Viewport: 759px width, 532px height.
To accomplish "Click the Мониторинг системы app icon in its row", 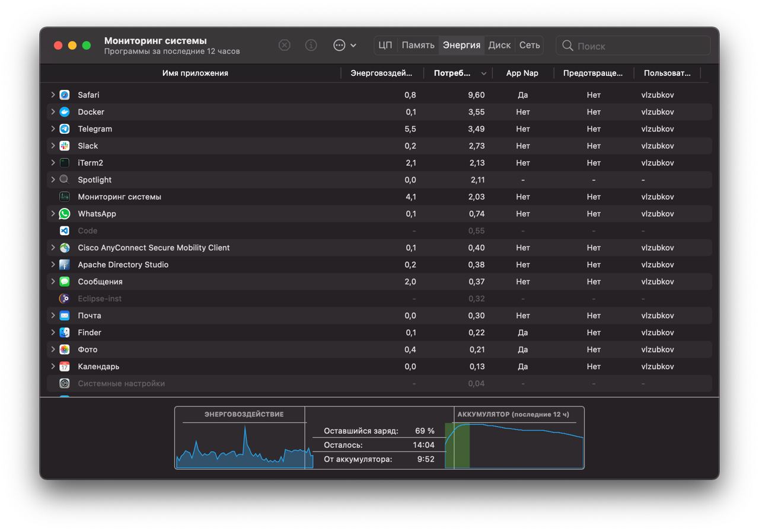I will [x=65, y=197].
